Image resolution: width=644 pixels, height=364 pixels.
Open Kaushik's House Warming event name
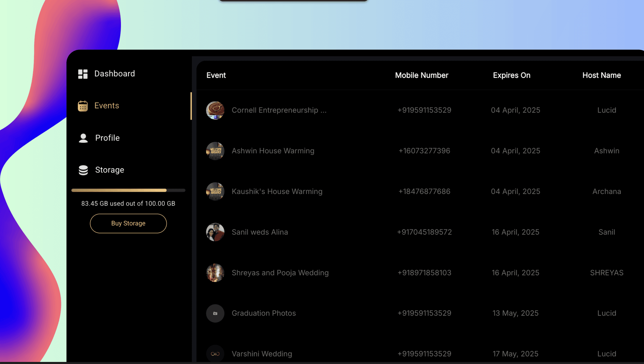[277, 191]
